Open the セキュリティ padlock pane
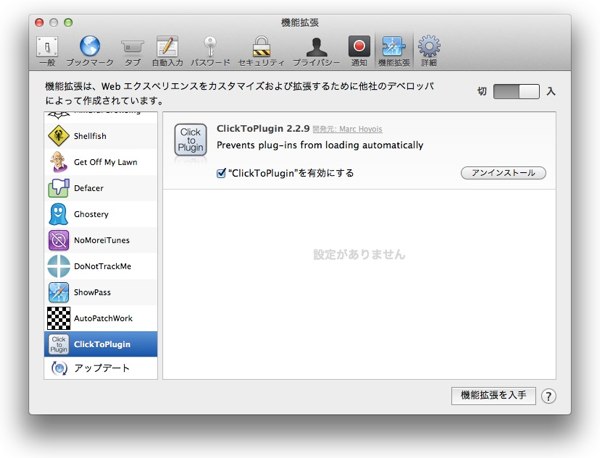Viewport: 600px width, 458px height. (x=261, y=51)
